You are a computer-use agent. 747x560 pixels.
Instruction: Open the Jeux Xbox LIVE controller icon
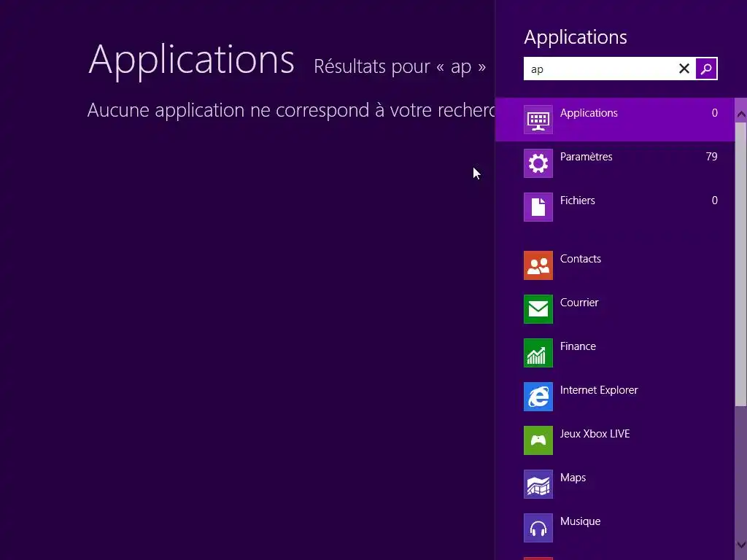coord(538,440)
